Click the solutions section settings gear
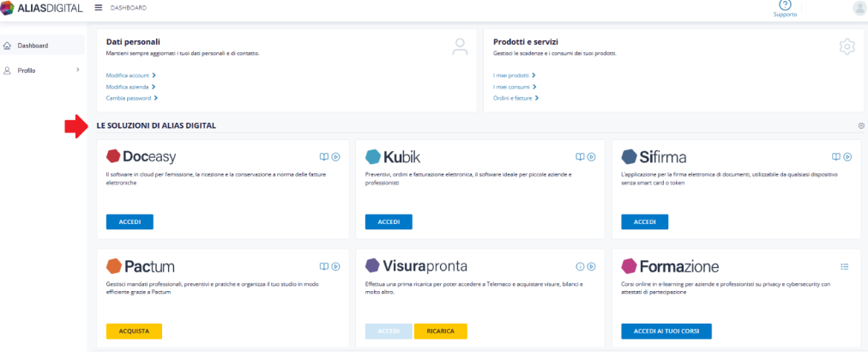 pos(861,126)
